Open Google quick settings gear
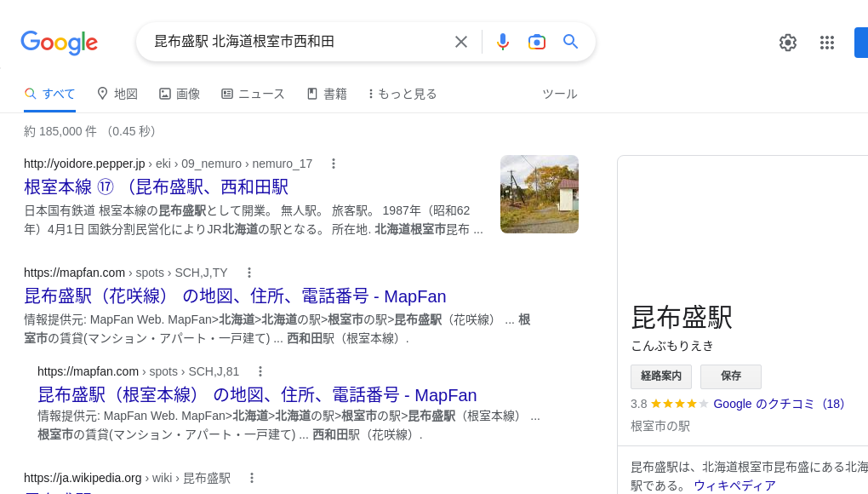868x494 pixels. tap(788, 43)
